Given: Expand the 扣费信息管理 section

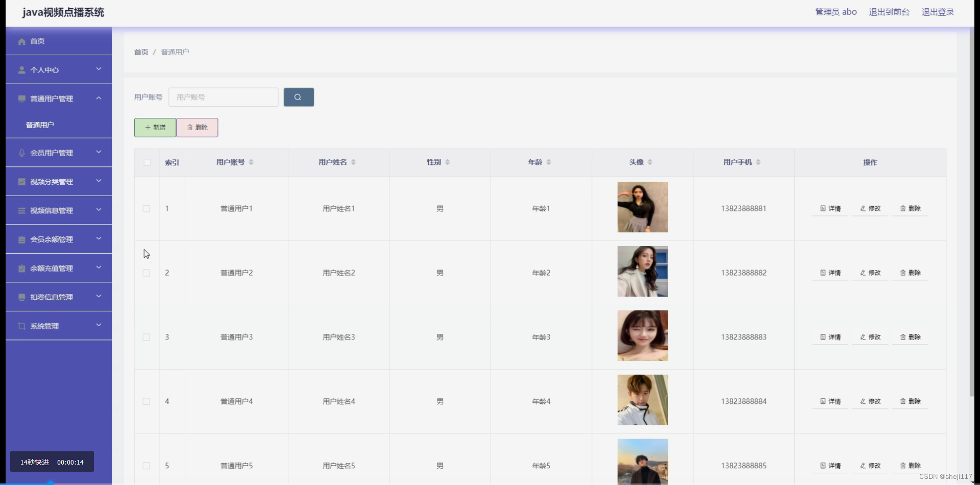Looking at the screenshot, I should [99, 297].
